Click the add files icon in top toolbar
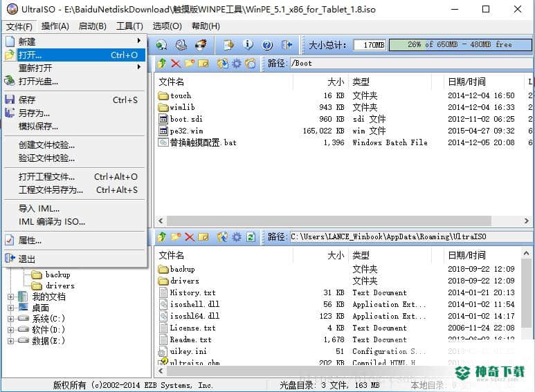 [x=229, y=45]
